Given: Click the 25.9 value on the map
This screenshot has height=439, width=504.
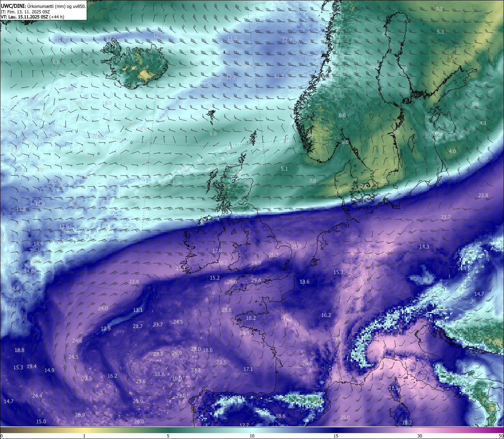Looking at the screenshot, I should click(x=138, y=401).
